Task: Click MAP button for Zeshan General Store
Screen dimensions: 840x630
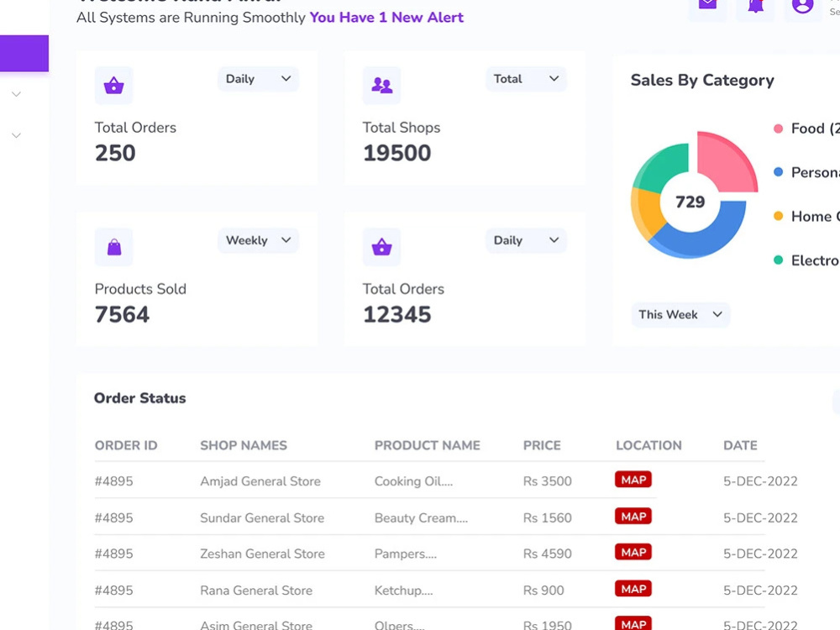Action: point(633,553)
